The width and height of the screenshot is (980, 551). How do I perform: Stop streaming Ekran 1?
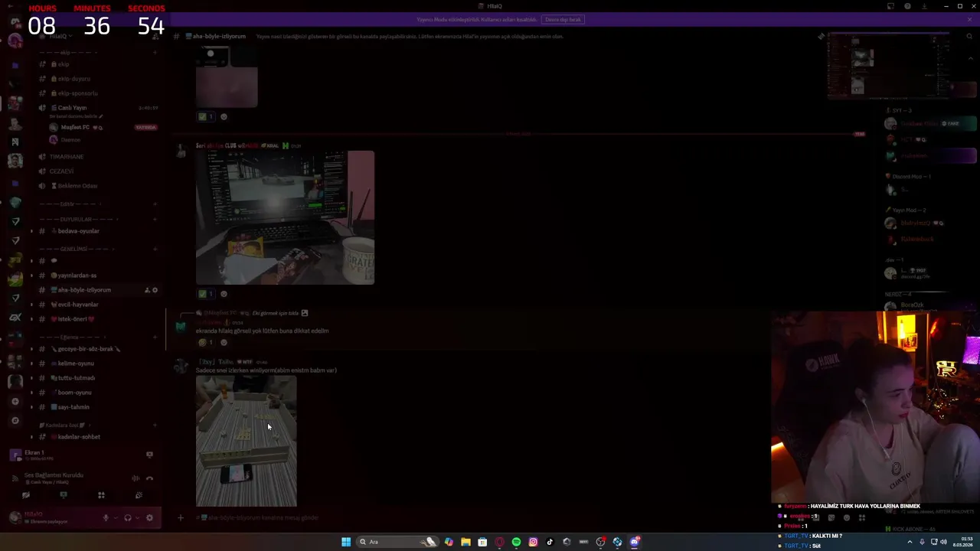149,455
